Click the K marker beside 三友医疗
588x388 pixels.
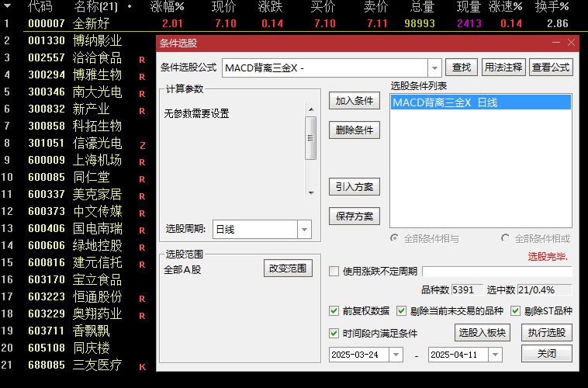click(x=143, y=367)
